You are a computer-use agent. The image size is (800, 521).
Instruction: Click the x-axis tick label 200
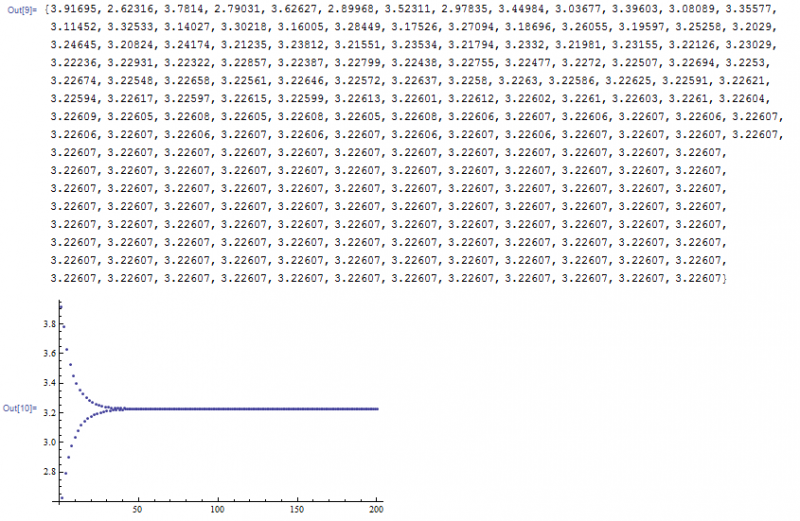pyautogui.click(x=376, y=509)
